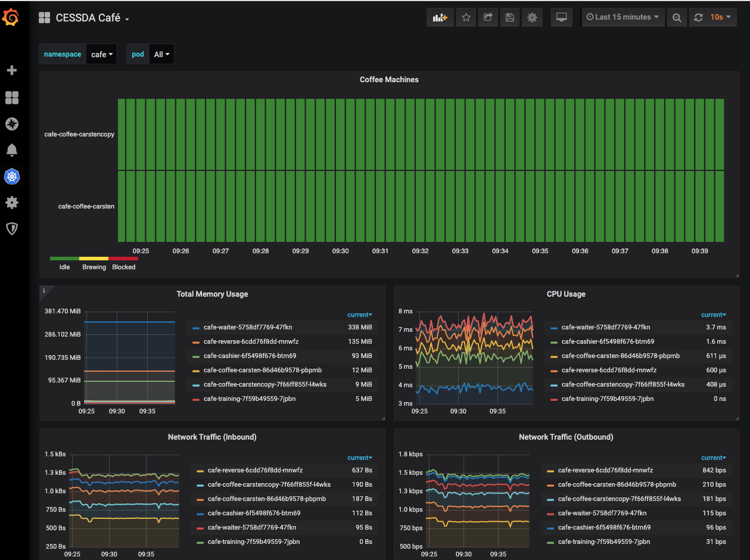Open the Last 15 minutes time picker
The image size is (750, 560).
(x=623, y=17)
